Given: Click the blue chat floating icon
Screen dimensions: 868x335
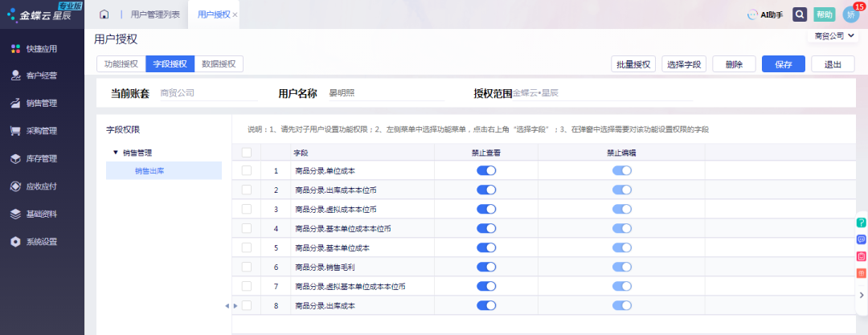Looking at the screenshot, I should 862,239.
